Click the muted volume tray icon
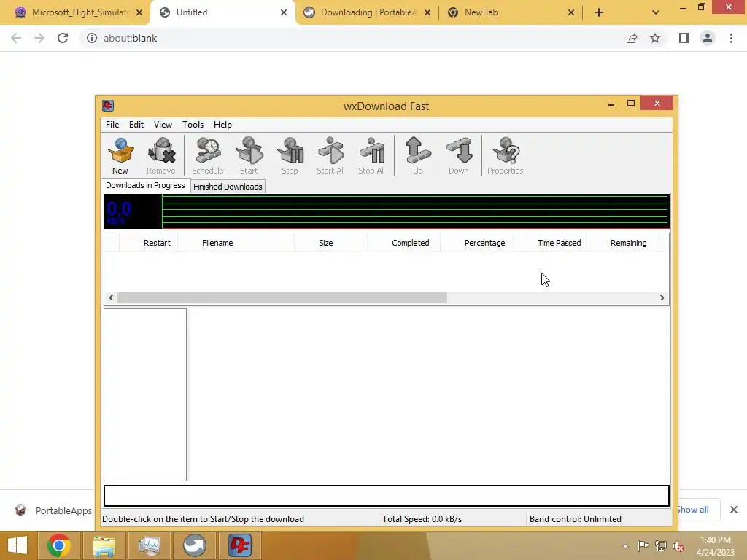The width and height of the screenshot is (747, 560). [678, 545]
